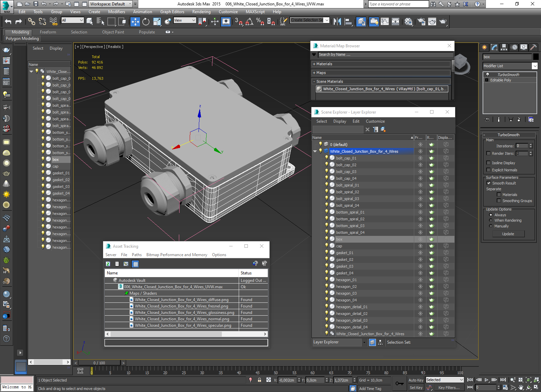Click the Play Animation button
Image resolution: width=541 pixels, height=392 pixels.
click(x=487, y=380)
